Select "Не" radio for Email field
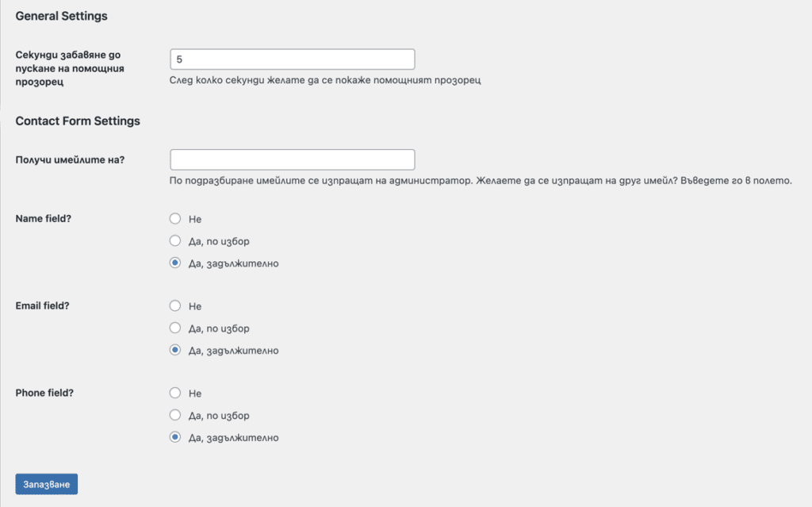This screenshot has height=507, width=812. (x=174, y=305)
